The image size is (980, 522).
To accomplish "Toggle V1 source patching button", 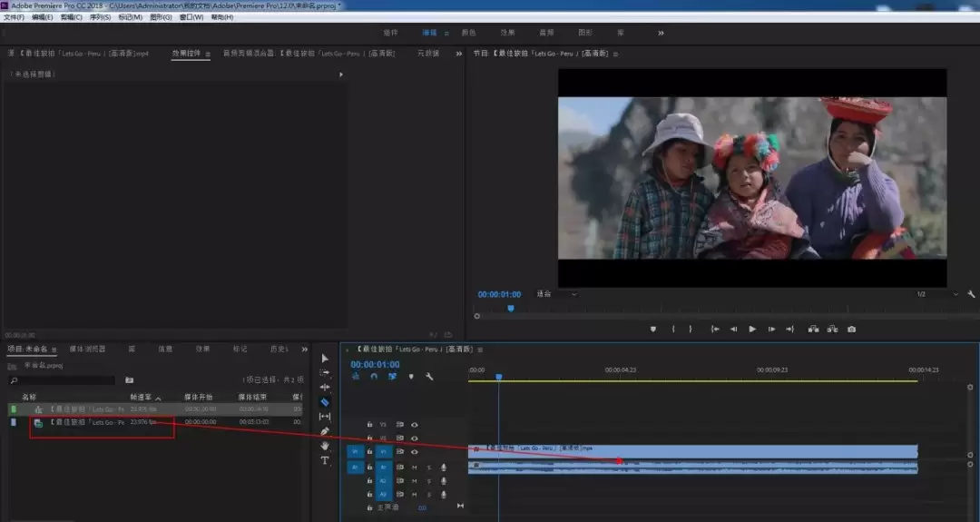I will [x=355, y=451].
